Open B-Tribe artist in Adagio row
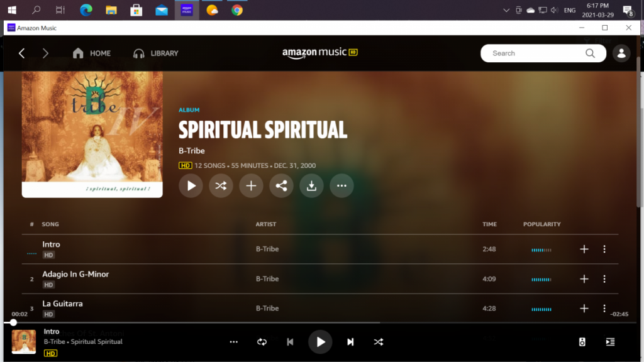The height and width of the screenshot is (362, 644). coord(267,278)
